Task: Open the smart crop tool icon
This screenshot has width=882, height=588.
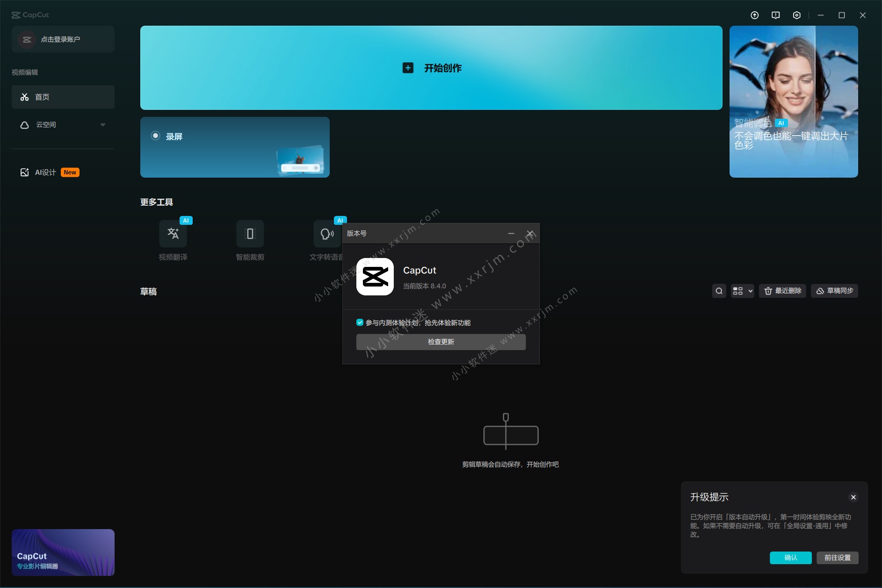Action: click(250, 234)
